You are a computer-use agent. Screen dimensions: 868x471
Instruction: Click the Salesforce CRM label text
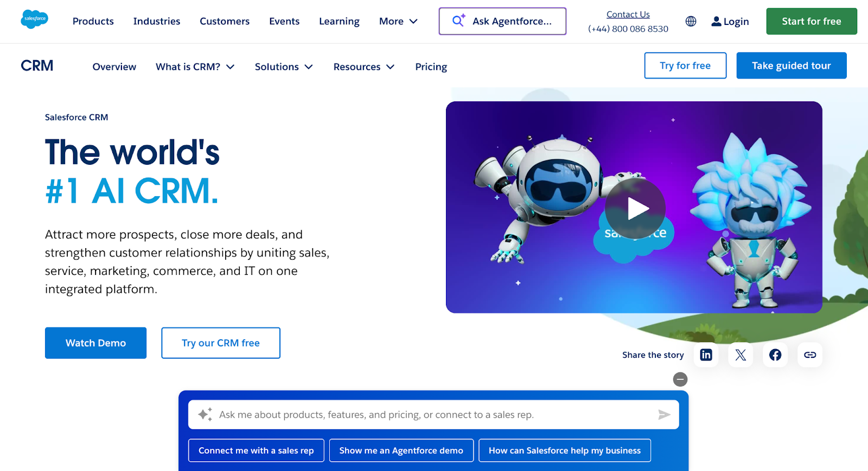pos(76,117)
